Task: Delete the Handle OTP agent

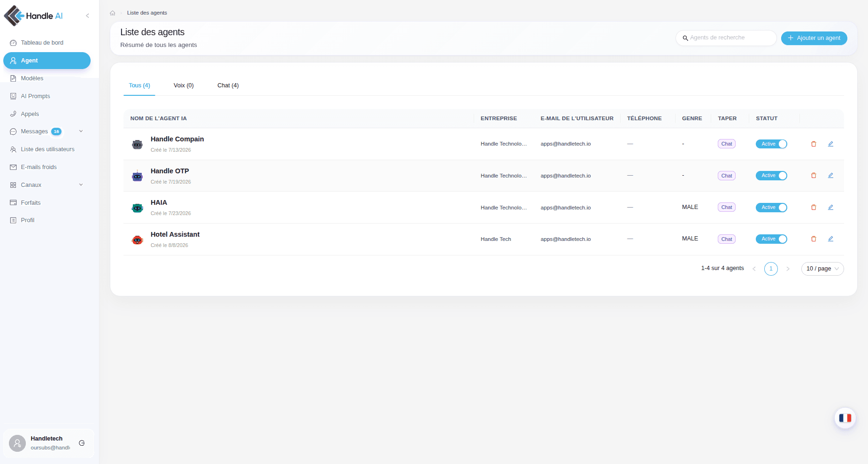Action: (814, 176)
